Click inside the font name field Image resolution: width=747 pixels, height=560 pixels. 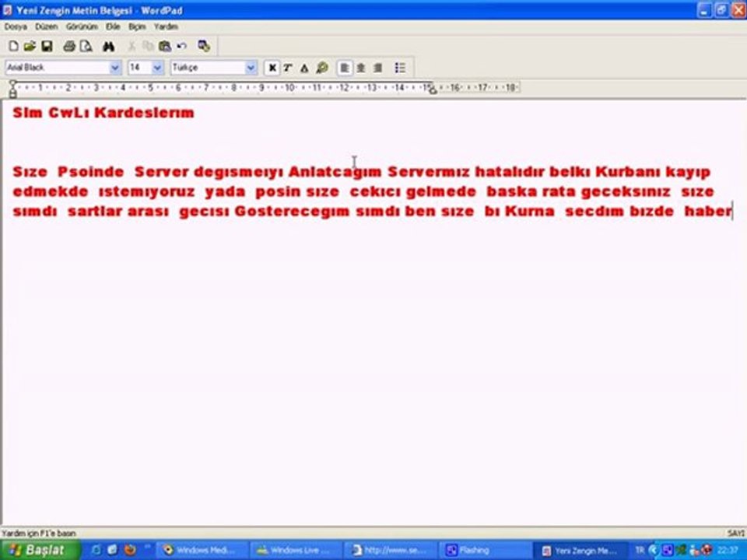pos(57,68)
